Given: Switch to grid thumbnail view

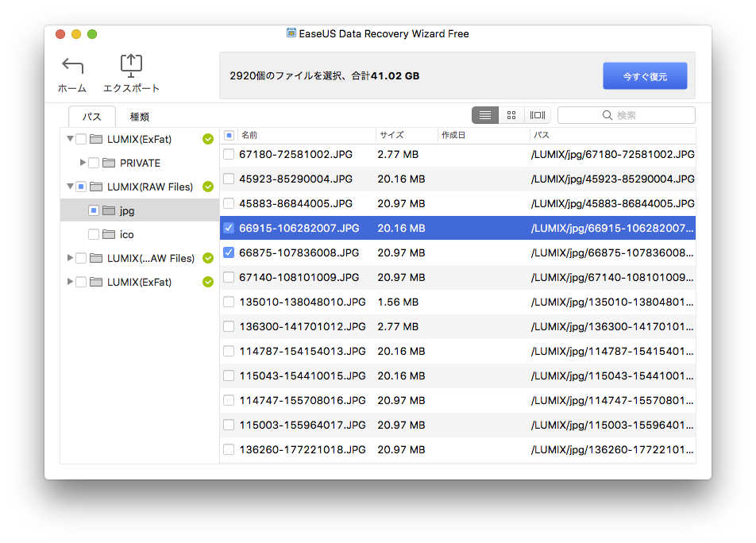Looking at the screenshot, I should [511, 115].
